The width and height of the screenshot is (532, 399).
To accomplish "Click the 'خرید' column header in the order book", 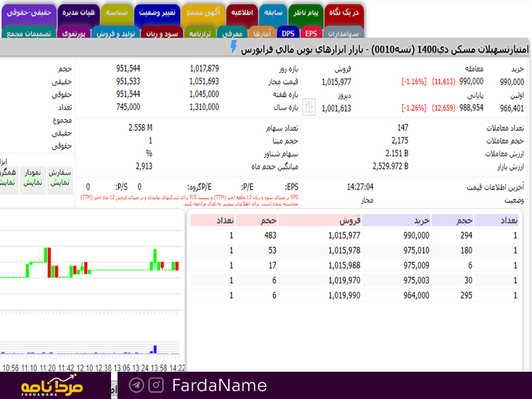I will coord(396,221).
